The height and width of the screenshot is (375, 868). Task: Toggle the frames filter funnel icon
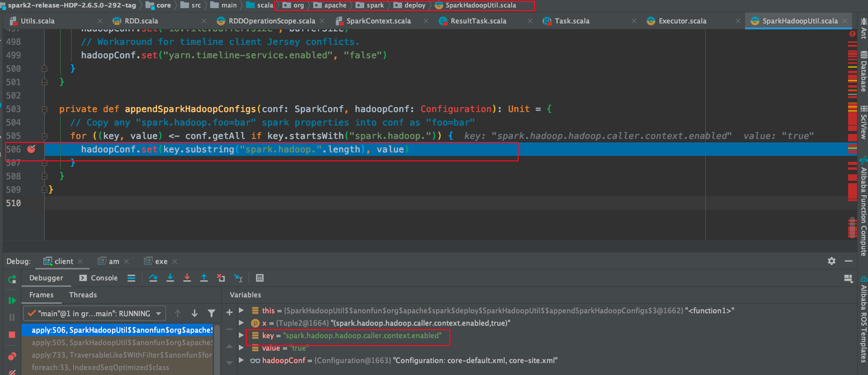click(212, 313)
